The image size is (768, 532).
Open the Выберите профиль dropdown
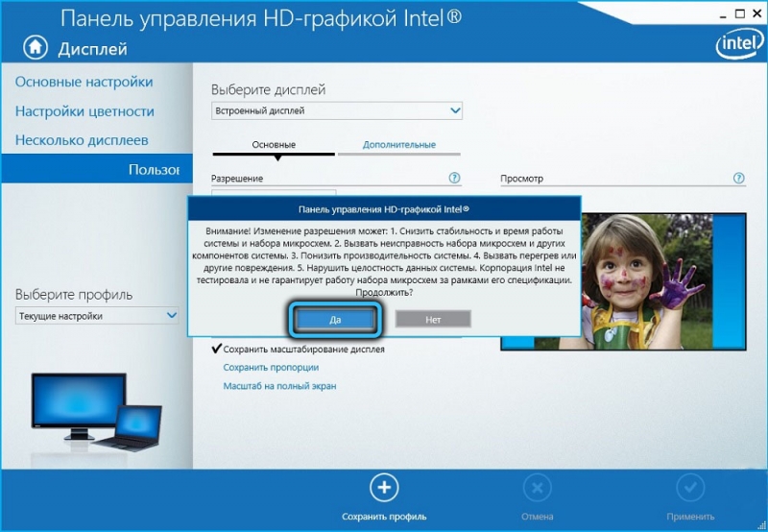pos(97,316)
